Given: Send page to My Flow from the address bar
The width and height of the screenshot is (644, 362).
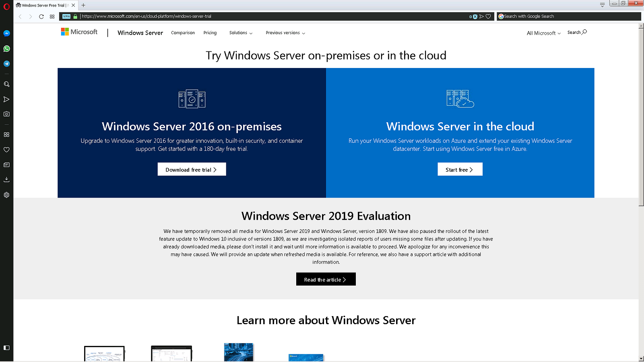Looking at the screenshot, I should click(x=481, y=16).
